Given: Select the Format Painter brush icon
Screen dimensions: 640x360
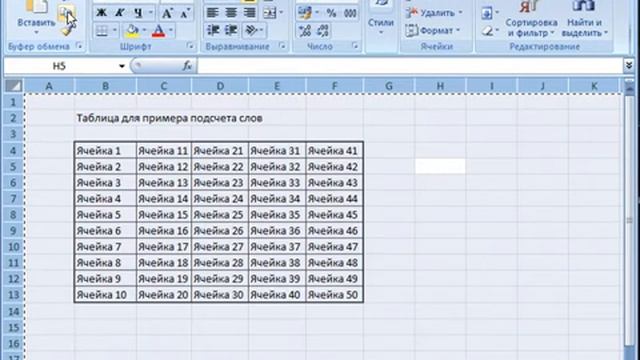Looking at the screenshot, I should [67, 30].
